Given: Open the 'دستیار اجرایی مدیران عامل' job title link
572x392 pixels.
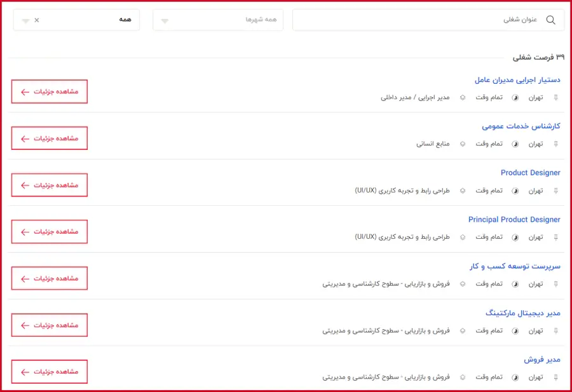Looking at the screenshot, I should (517, 80).
